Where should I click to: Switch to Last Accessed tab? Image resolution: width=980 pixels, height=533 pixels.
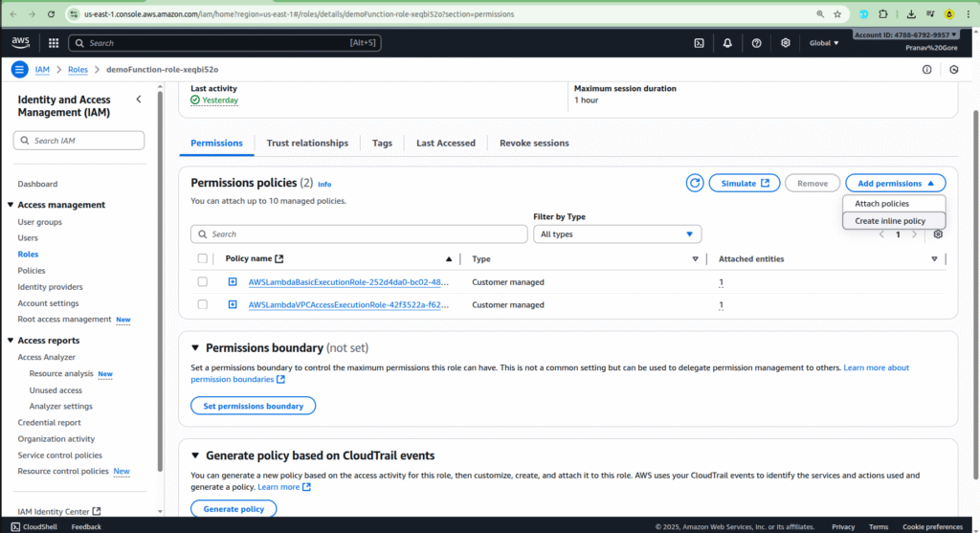[446, 144]
